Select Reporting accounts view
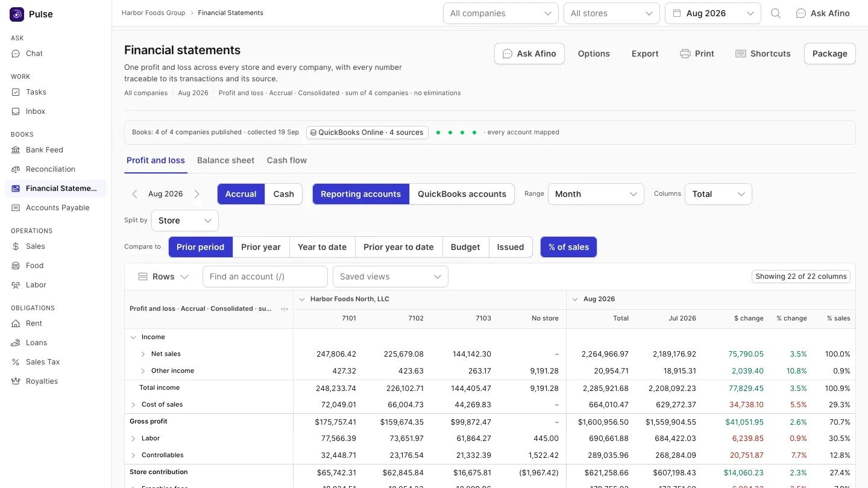868x488 pixels. click(360, 194)
